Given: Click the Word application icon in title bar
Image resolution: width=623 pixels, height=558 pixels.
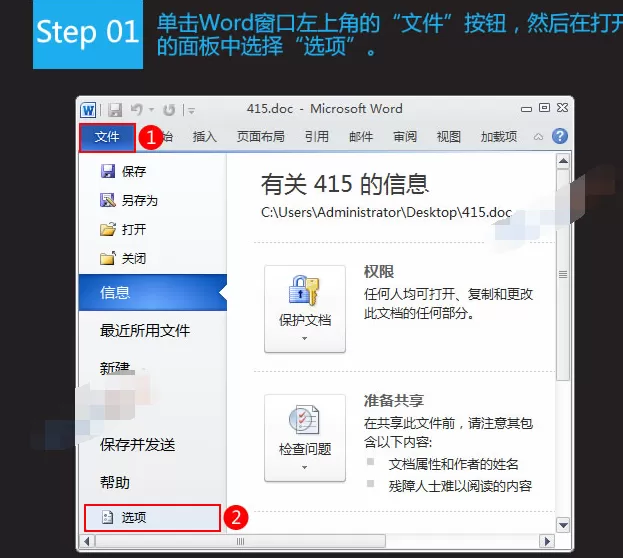Looking at the screenshot, I should click(x=88, y=110).
